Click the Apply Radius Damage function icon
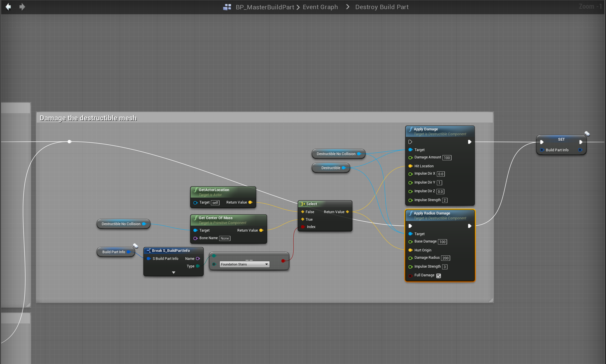This screenshot has height=364, width=606. [x=411, y=213]
